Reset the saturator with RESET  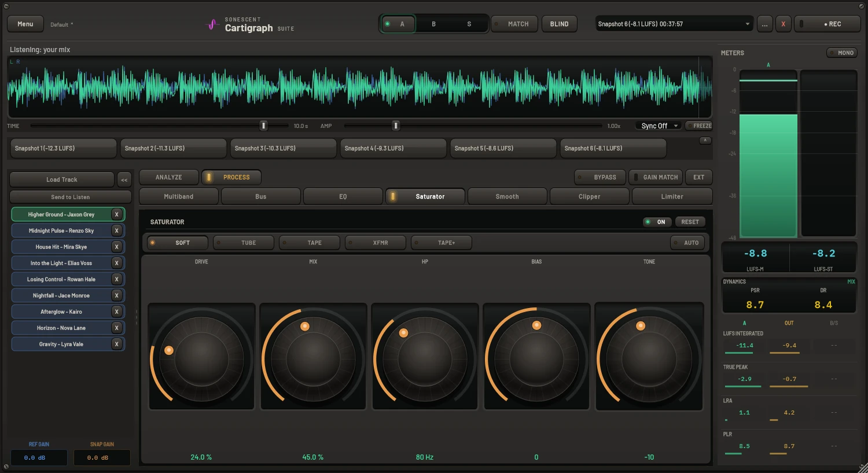click(x=690, y=222)
